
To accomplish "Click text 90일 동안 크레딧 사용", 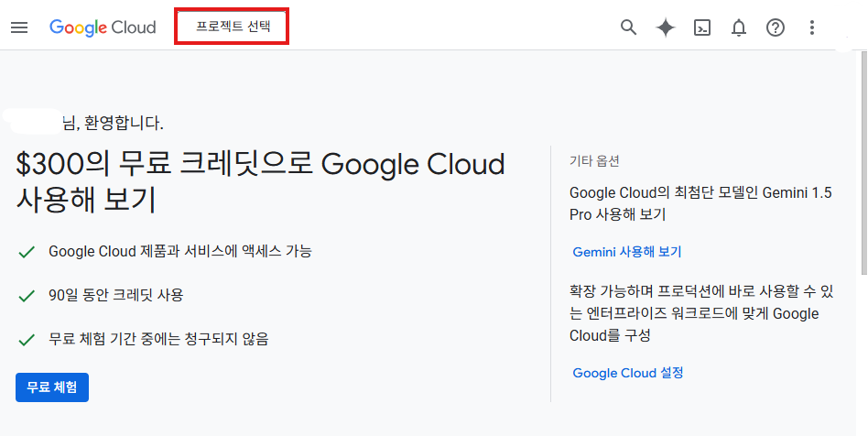I will pos(115,295).
